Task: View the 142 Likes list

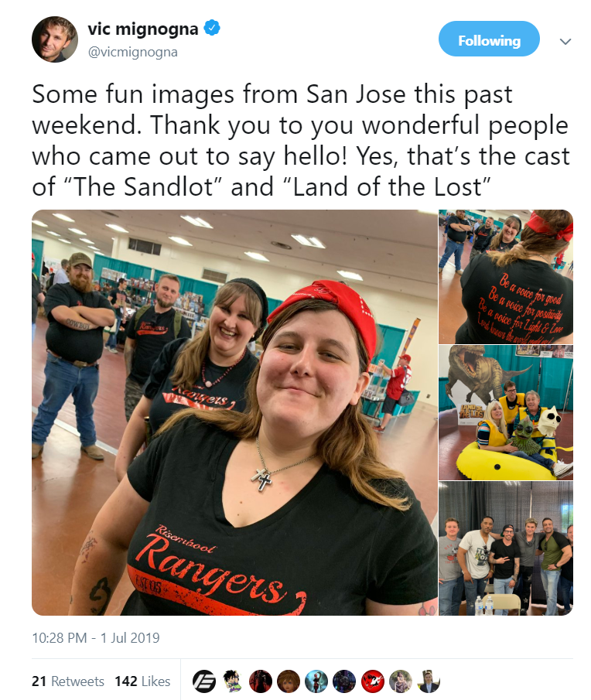Action: tap(142, 681)
